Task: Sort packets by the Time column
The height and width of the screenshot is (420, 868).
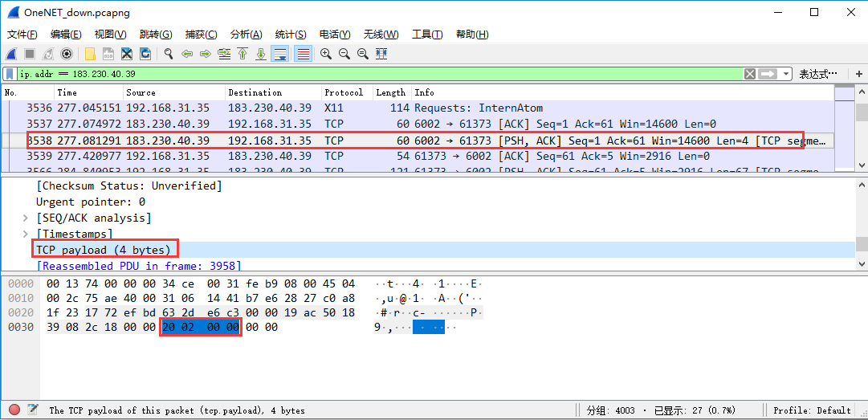Action: point(88,92)
